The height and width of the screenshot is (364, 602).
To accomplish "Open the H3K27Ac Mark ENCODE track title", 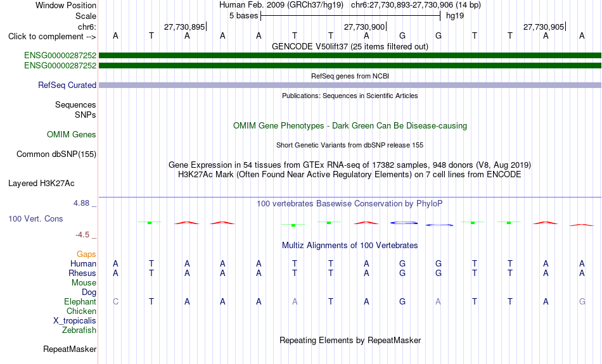I will pos(350,175).
